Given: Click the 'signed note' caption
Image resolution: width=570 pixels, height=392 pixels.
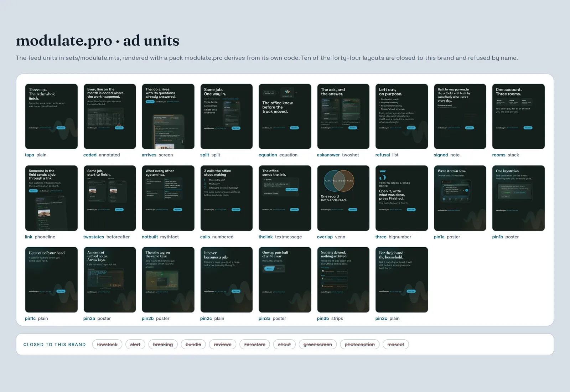Looking at the screenshot, I should coord(447,155).
